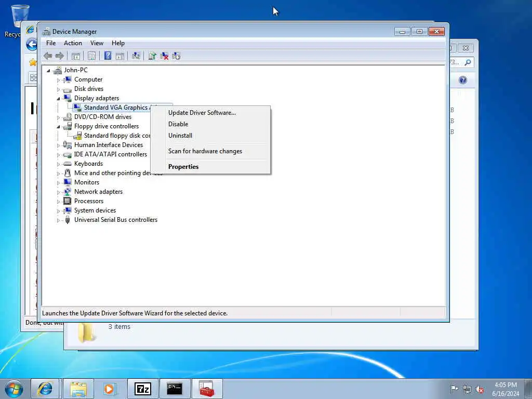Viewport: 532px width, 399px height.
Task: Click the back button in background browser window
Action: pyautogui.click(x=32, y=45)
